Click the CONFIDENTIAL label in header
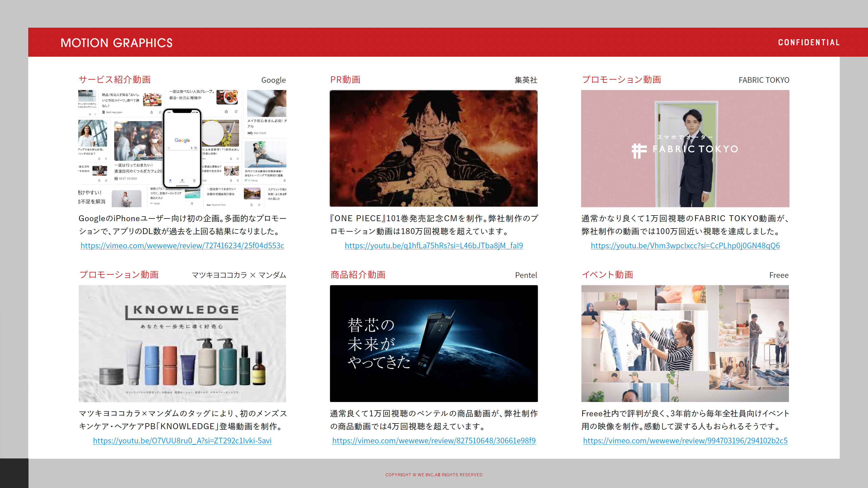The image size is (868, 488). (809, 42)
